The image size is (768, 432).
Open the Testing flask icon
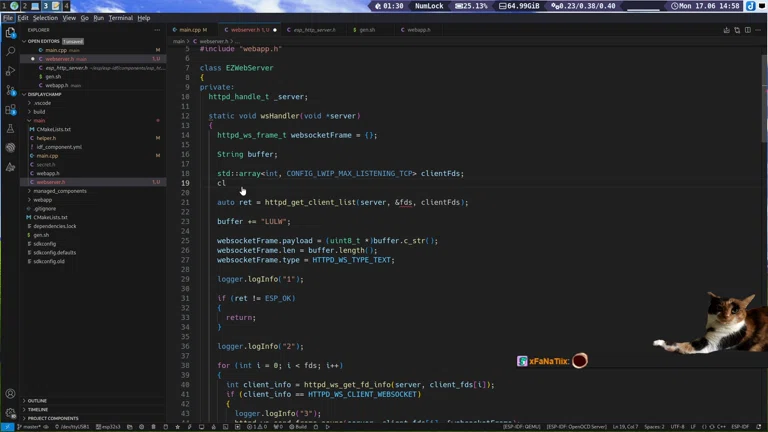[x=11, y=129]
